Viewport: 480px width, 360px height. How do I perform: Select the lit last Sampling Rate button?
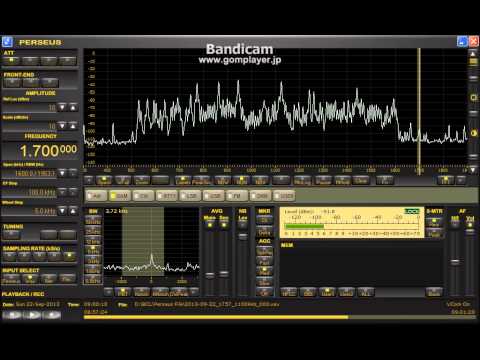point(70,256)
